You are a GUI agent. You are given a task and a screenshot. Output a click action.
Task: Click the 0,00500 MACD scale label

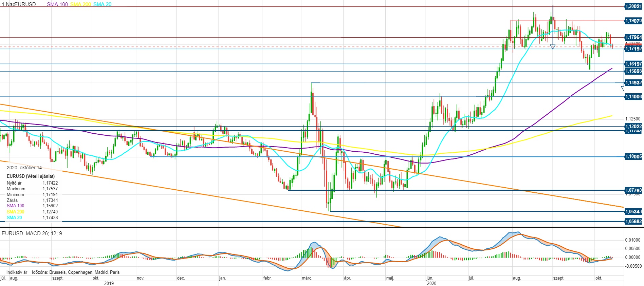coord(633,249)
